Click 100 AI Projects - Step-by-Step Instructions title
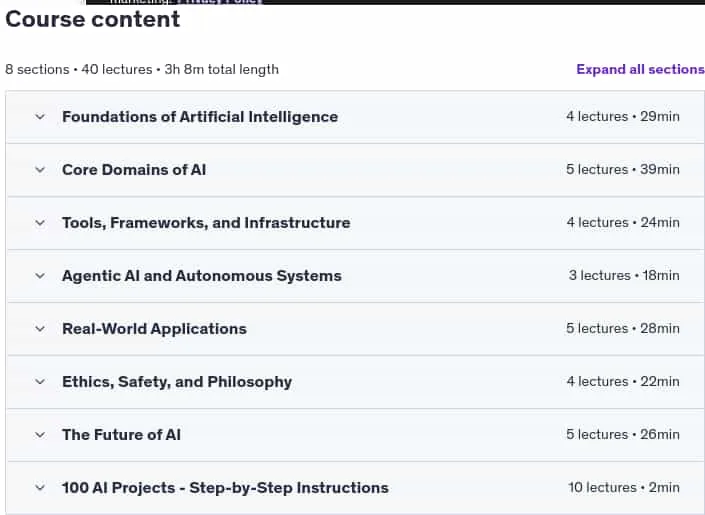The height and width of the screenshot is (515, 705). [225, 488]
